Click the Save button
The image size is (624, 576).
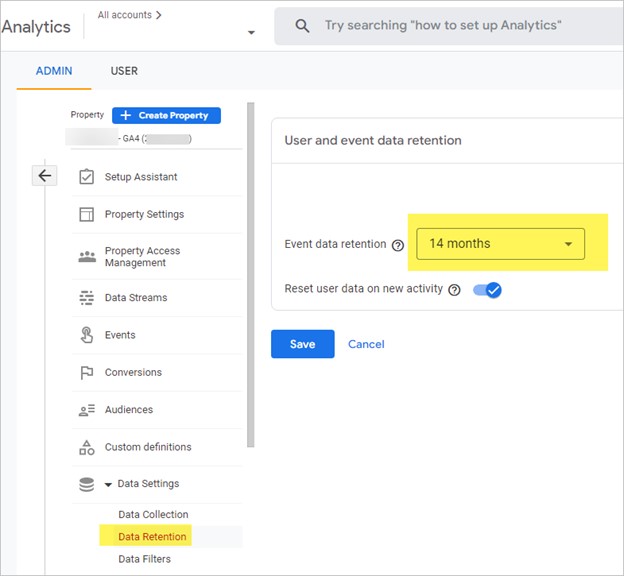click(x=302, y=344)
